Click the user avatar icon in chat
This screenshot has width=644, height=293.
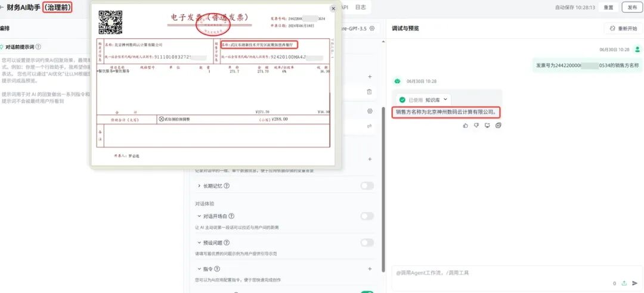point(637,49)
